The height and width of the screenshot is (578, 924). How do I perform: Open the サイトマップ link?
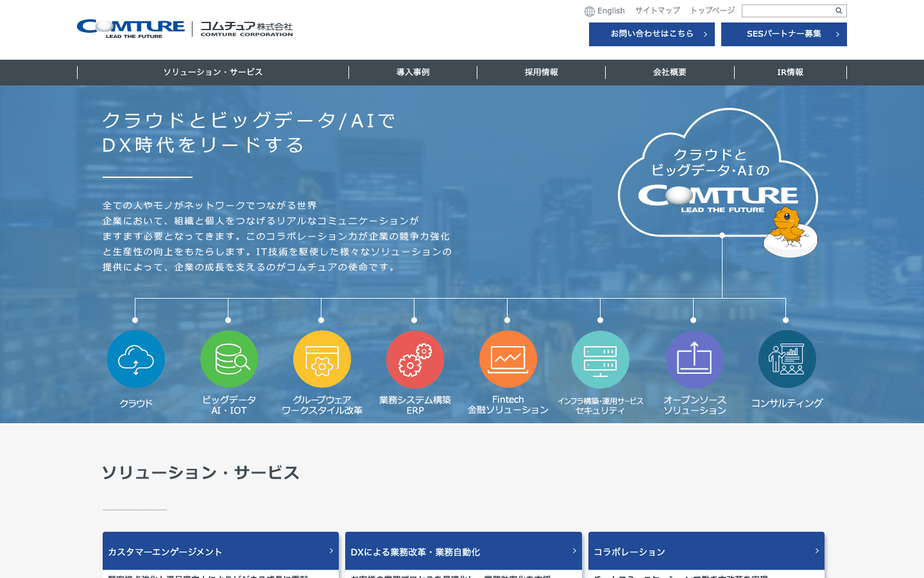[x=658, y=10]
